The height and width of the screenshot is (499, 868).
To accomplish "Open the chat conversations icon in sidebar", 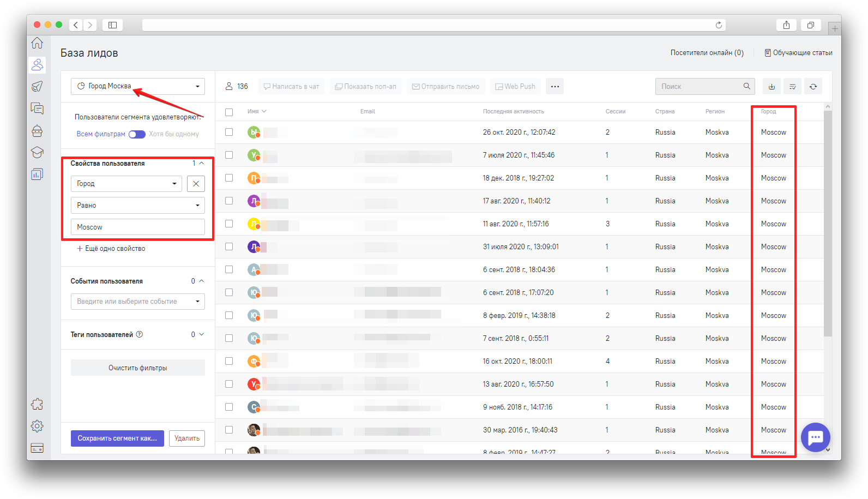I will pos(37,109).
